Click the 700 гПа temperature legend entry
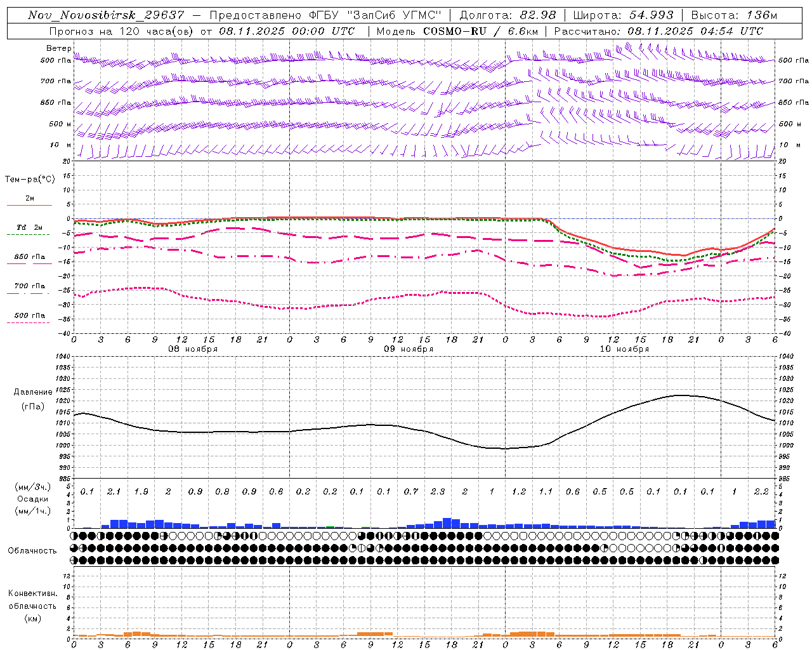 [30, 286]
